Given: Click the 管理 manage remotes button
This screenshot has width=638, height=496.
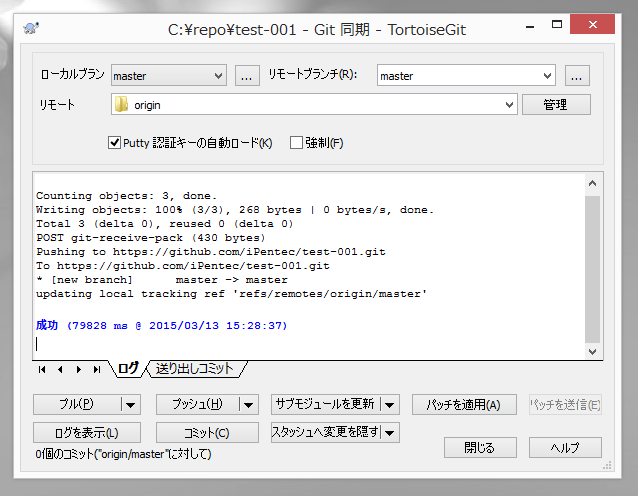Looking at the screenshot, I should [x=556, y=105].
